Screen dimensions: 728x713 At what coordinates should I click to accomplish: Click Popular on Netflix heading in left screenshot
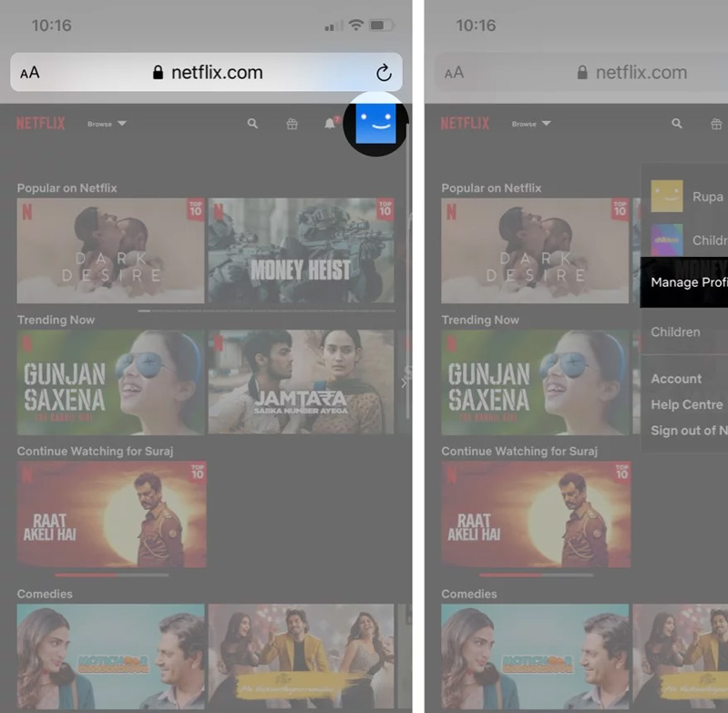pyautogui.click(x=67, y=188)
